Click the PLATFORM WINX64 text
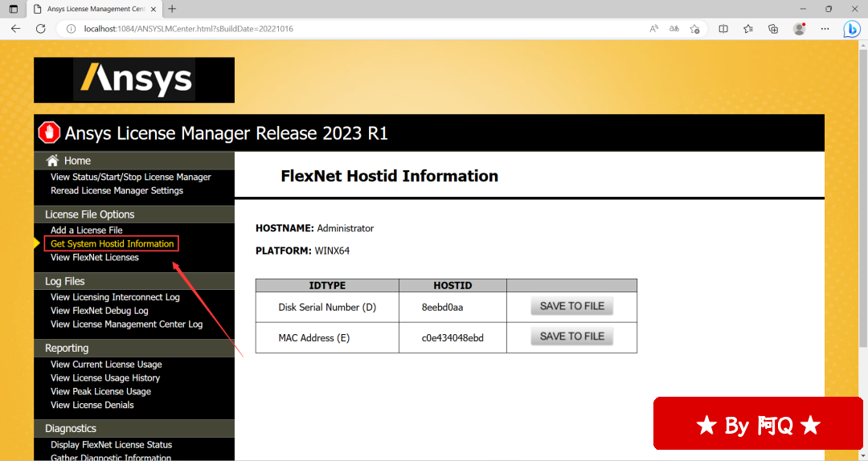868x461 pixels. coord(302,251)
